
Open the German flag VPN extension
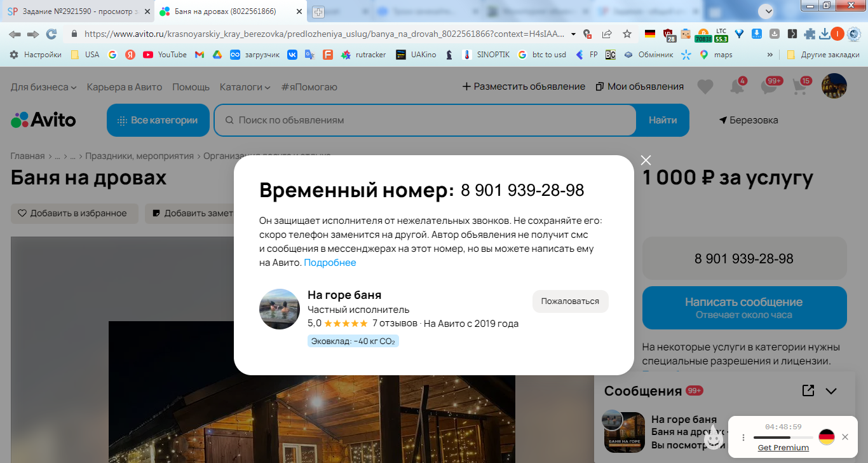coord(649,34)
